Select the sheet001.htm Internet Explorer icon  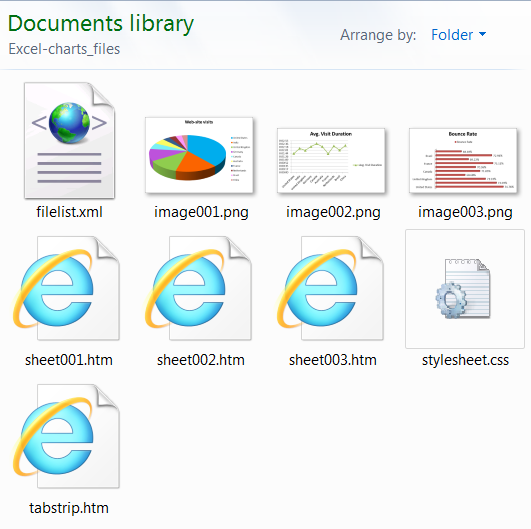pyautogui.click(x=66, y=288)
